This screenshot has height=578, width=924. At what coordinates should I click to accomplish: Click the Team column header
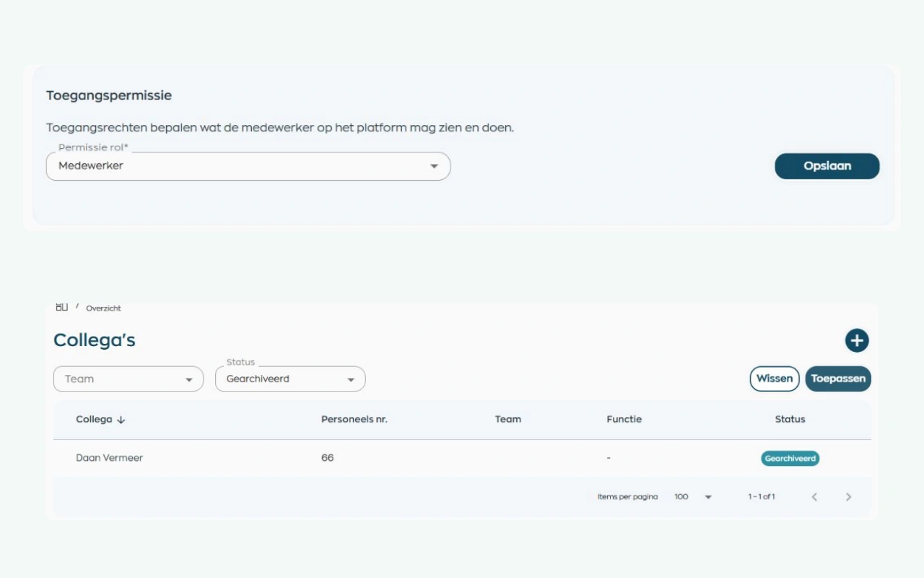(x=508, y=419)
